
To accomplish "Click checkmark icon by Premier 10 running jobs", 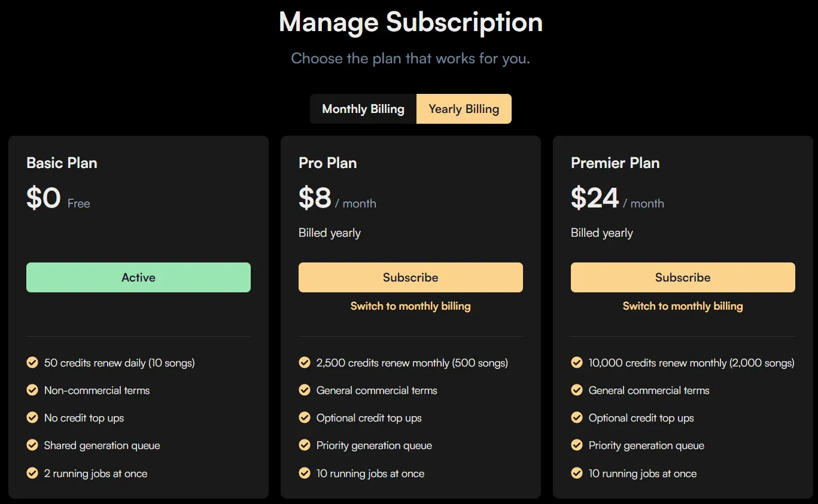I will coord(577,473).
